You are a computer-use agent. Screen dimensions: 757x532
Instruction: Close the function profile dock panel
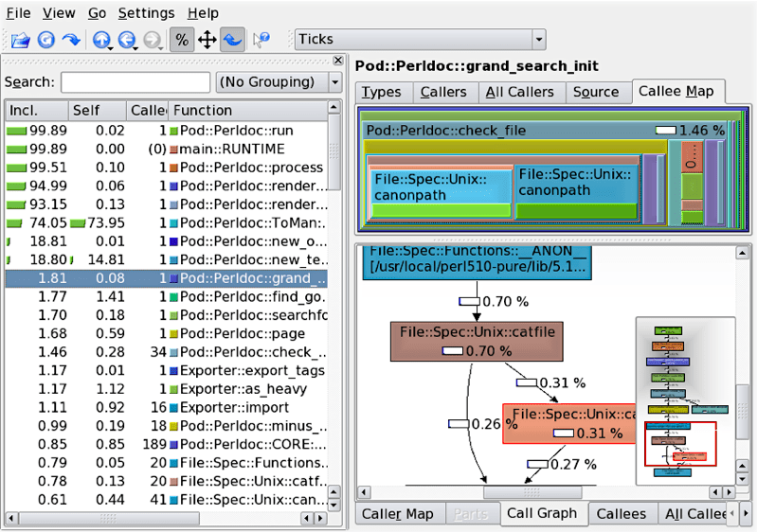[x=338, y=61]
